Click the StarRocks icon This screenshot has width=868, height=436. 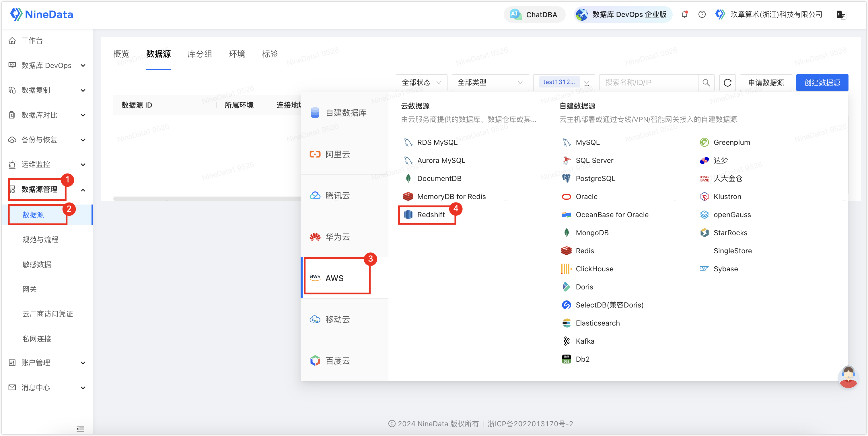[x=704, y=233]
